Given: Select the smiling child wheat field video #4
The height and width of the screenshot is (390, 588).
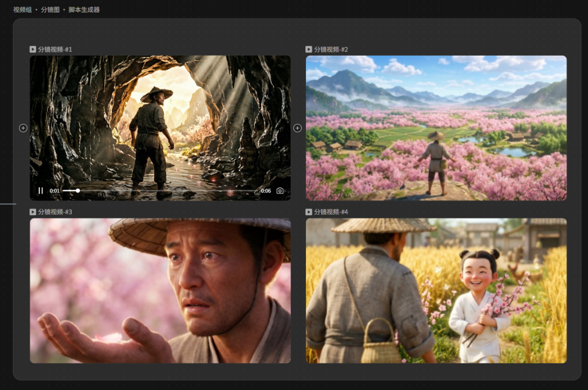Looking at the screenshot, I should click(436, 290).
